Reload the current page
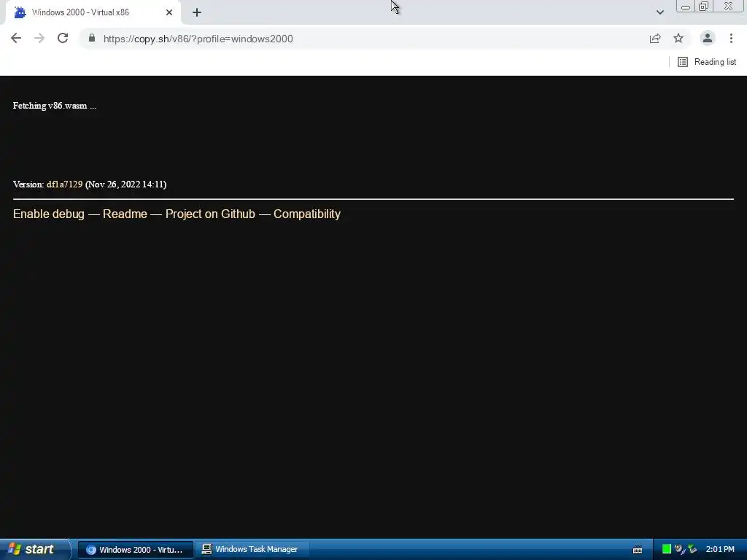The width and height of the screenshot is (747, 560). (63, 38)
